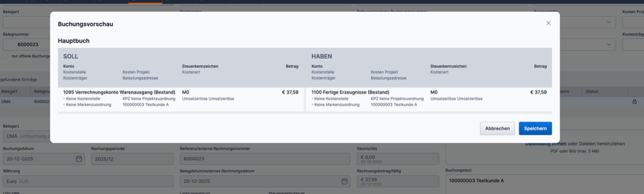Open calendar icon in Belegdatum field
This screenshot has height=194, width=644.
pyautogui.click(x=345, y=181)
